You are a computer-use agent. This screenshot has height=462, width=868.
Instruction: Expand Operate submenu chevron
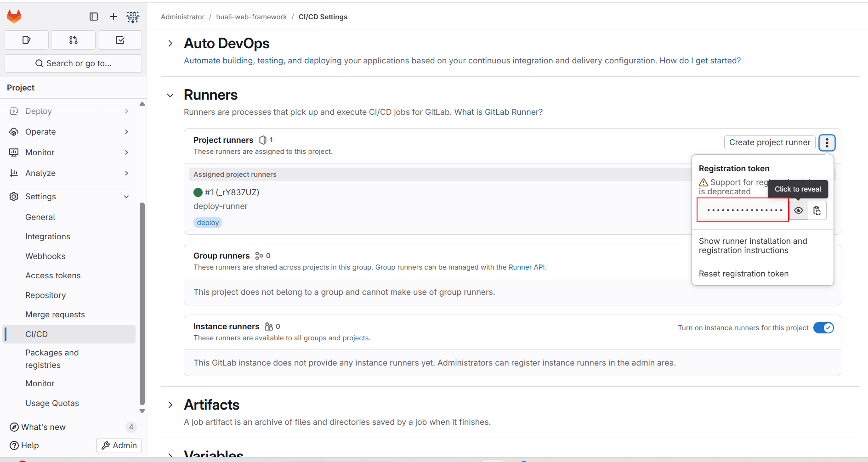pyautogui.click(x=126, y=132)
